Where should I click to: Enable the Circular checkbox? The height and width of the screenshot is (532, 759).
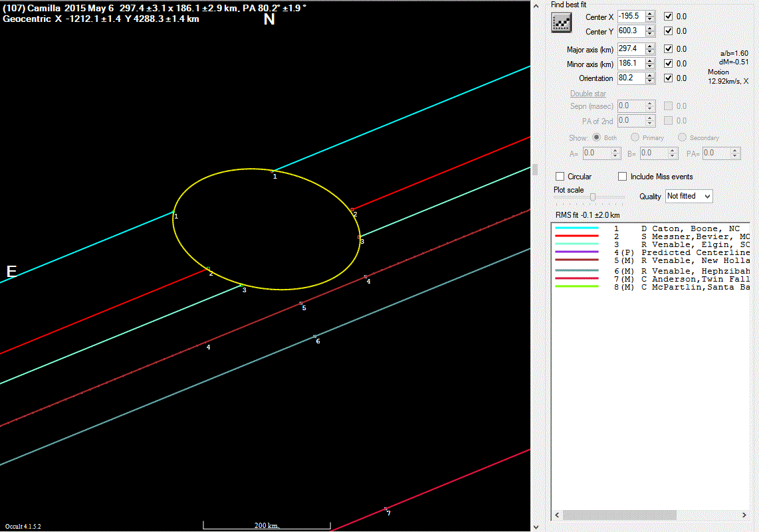[560, 177]
